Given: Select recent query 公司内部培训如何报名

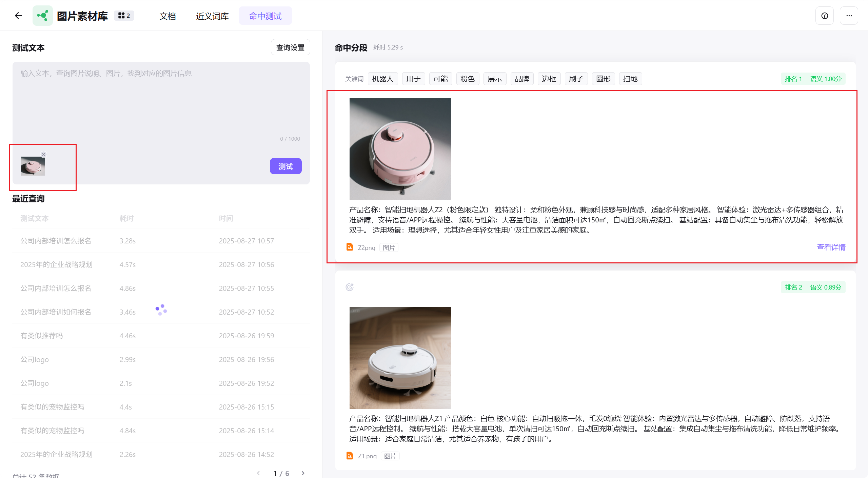Looking at the screenshot, I should coord(56,312).
